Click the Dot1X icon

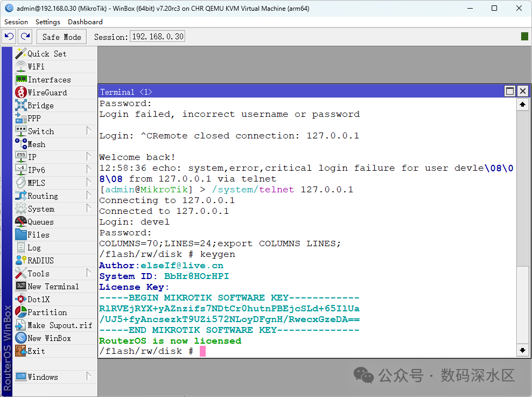(20, 299)
